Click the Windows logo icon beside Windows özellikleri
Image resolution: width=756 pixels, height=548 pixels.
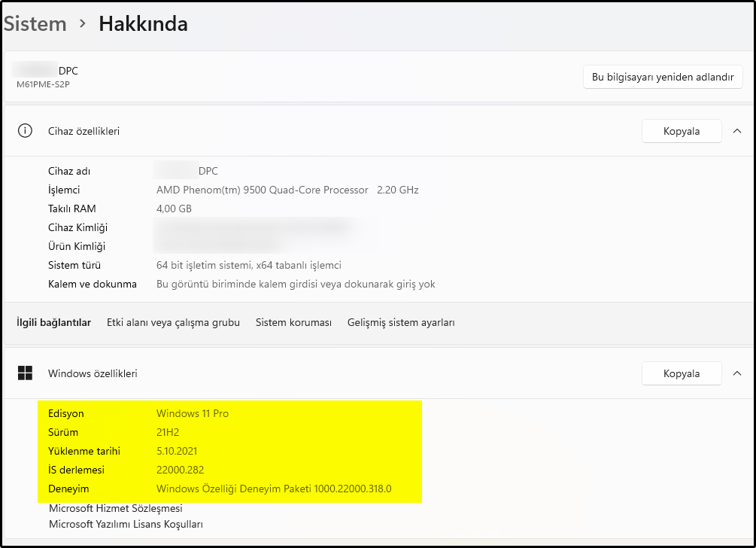(x=25, y=373)
